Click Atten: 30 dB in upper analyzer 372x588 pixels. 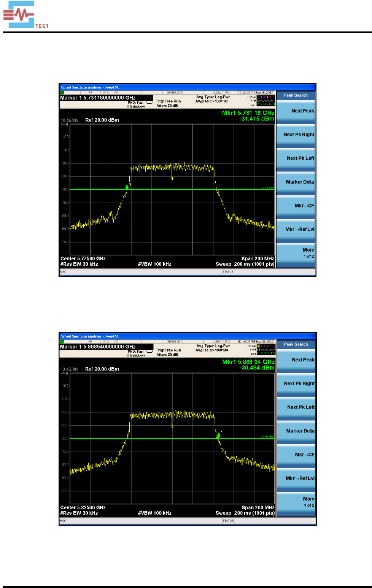pyautogui.click(x=167, y=106)
